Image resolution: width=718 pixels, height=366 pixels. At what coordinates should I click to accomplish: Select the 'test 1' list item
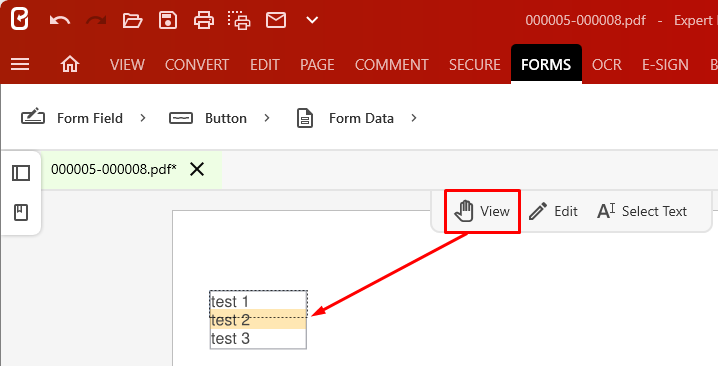click(258, 301)
